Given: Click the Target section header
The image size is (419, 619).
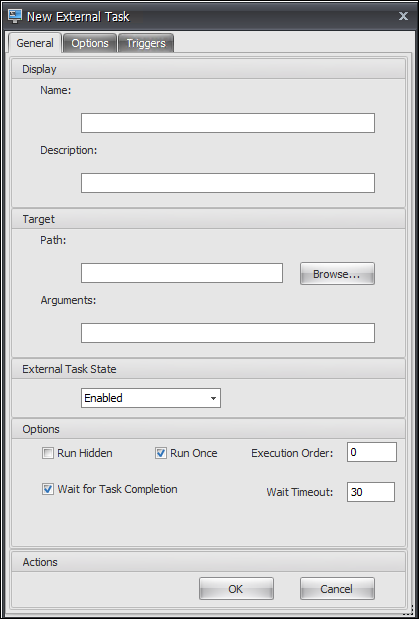Looking at the screenshot, I should coord(209,219).
